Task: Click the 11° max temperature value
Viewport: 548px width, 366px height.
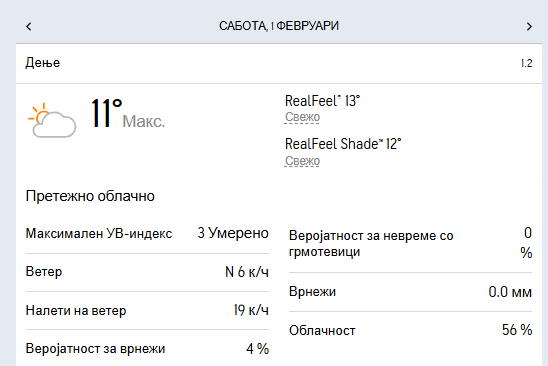Action: (x=107, y=113)
